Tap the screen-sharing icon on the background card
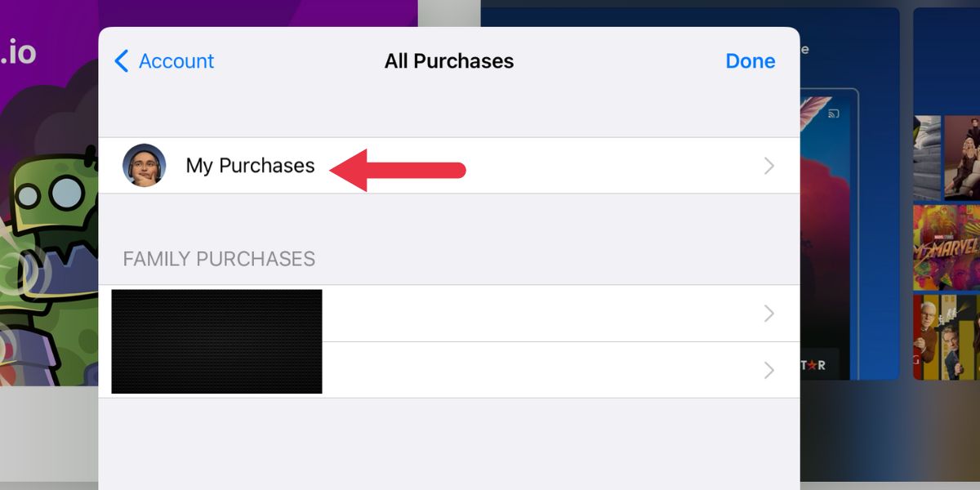This screenshot has width=980, height=490. click(x=832, y=115)
